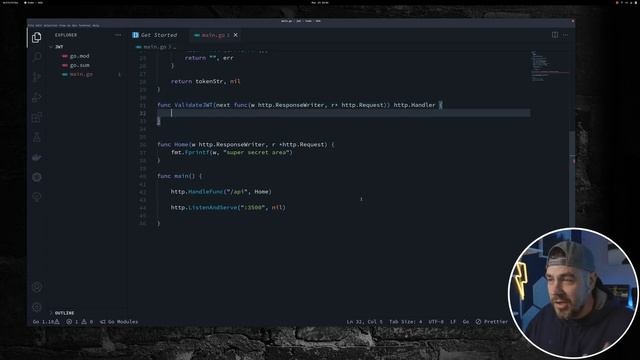This screenshot has height=360, width=640.
Task: Open Explorer panel more actions ellipsis
Action: coord(118,35)
